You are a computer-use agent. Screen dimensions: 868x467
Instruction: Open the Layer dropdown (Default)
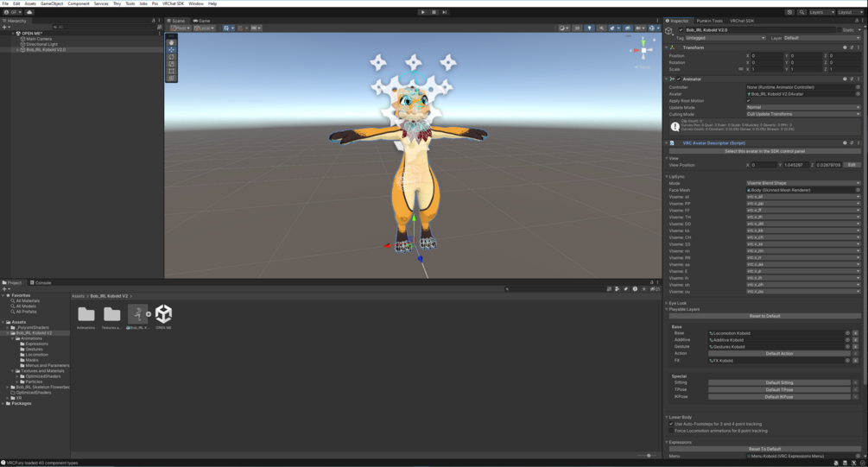tap(822, 38)
